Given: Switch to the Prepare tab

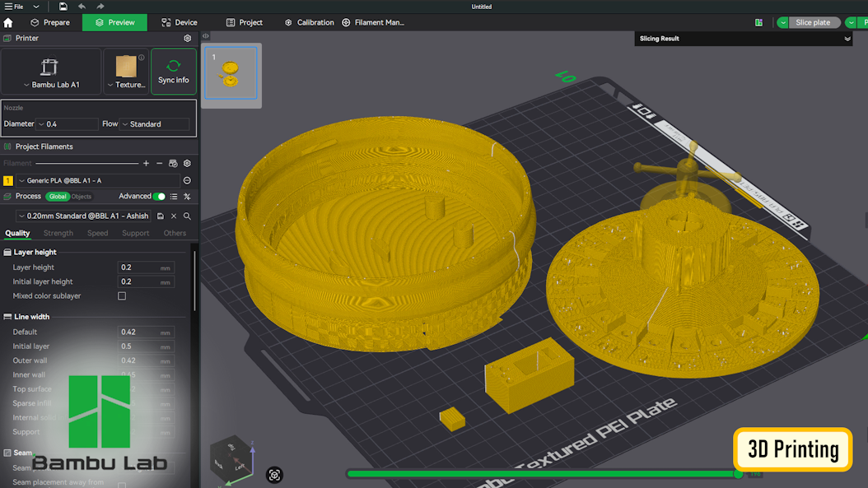Looking at the screenshot, I should point(50,23).
